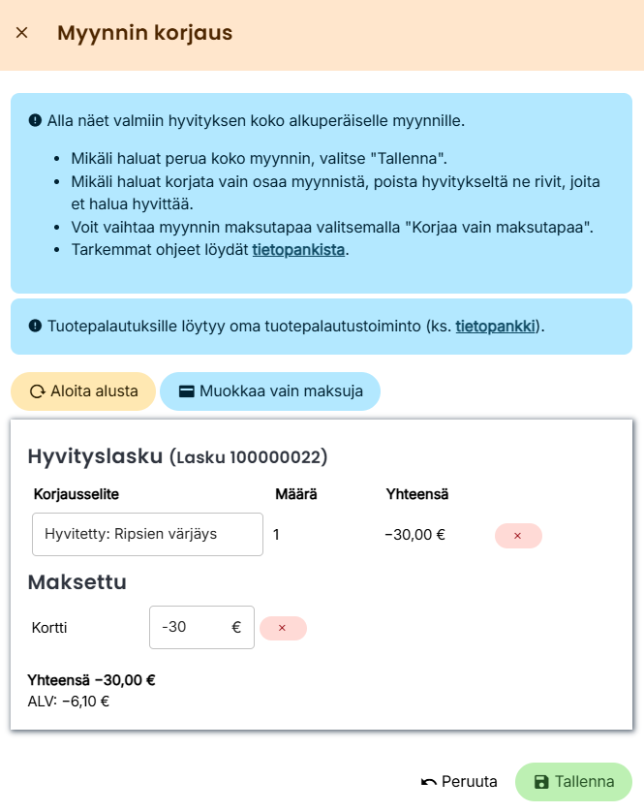The width and height of the screenshot is (644, 812).
Task: Click the 'Maksettu' section heading
Action: point(77,582)
